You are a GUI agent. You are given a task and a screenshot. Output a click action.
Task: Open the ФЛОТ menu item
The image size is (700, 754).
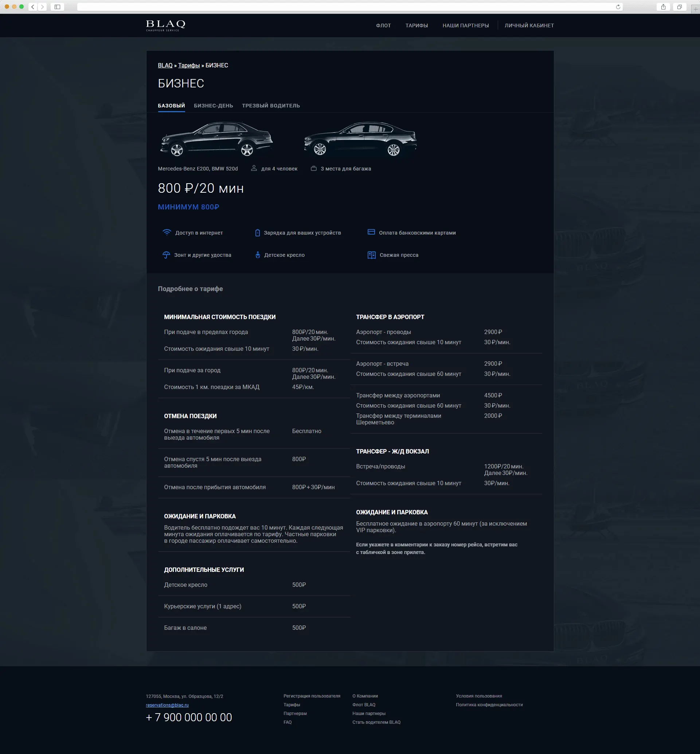pos(383,25)
